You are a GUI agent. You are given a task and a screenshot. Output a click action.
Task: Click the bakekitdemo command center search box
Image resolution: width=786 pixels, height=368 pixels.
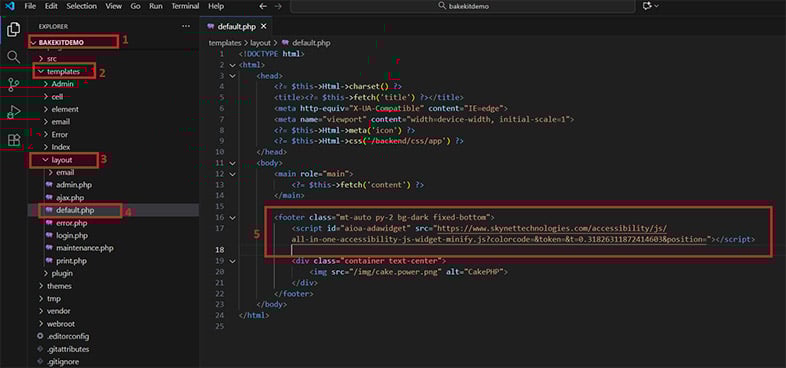[x=463, y=7]
